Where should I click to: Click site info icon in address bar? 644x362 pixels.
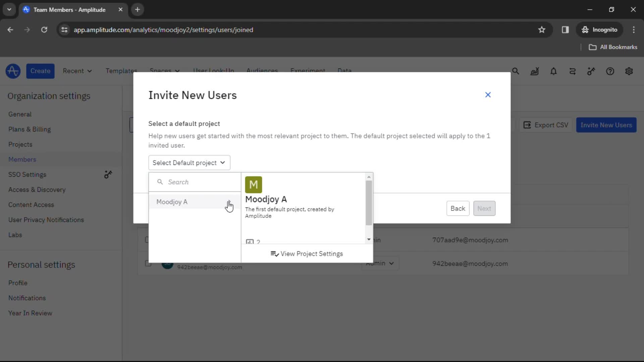click(x=64, y=30)
